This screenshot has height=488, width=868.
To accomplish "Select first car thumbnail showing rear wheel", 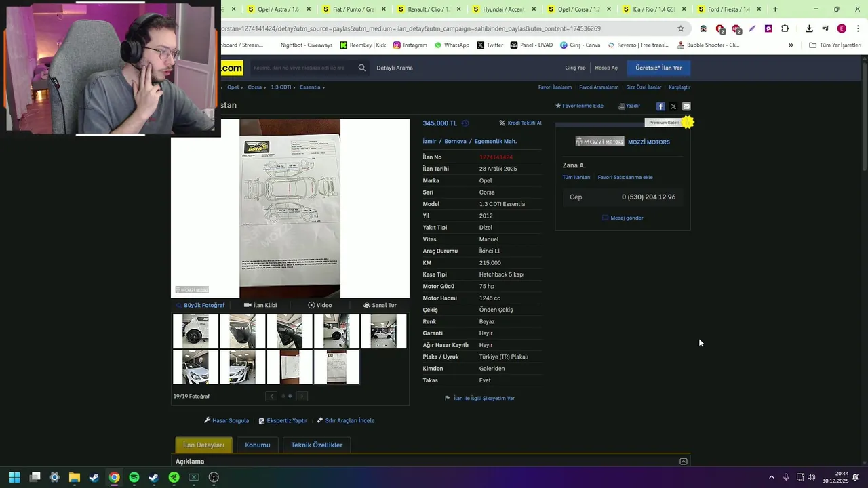I will click(x=195, y=331).
